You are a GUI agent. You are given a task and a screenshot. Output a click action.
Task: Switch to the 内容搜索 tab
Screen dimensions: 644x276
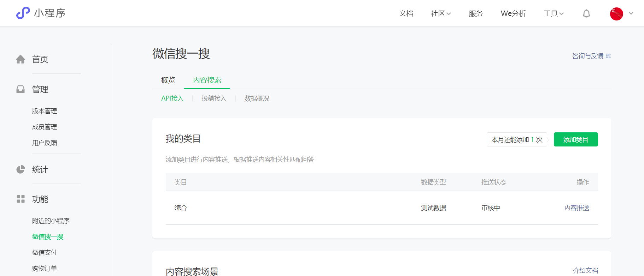[x=207, y=80]
